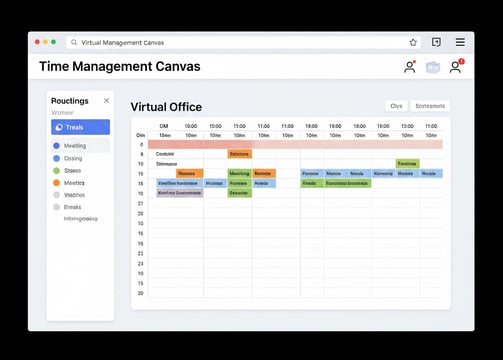Click the Clys button above the schedule
Screen dimensions: 503x360
[396, 106]
